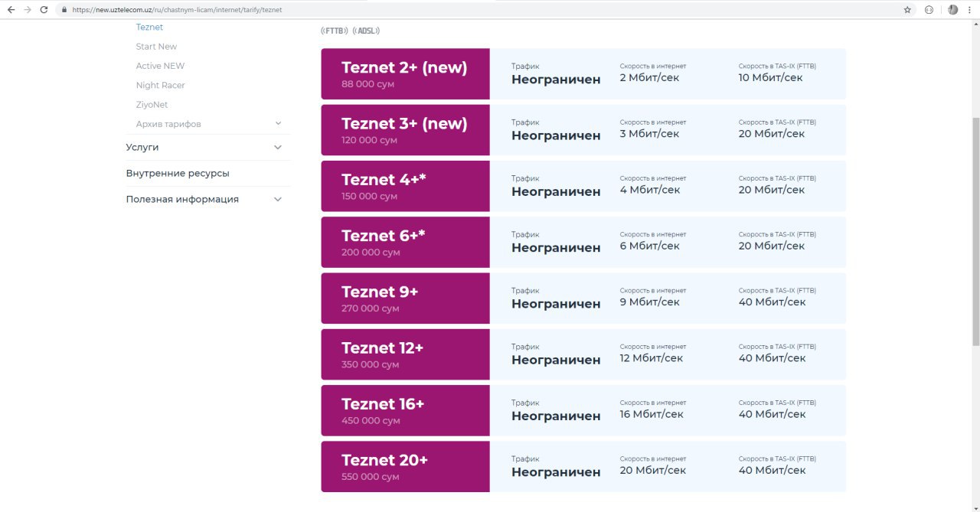The height and width of the screenshot is (512, 980).
Task: Open the browser profile avatar
Action: click(952, 10)
